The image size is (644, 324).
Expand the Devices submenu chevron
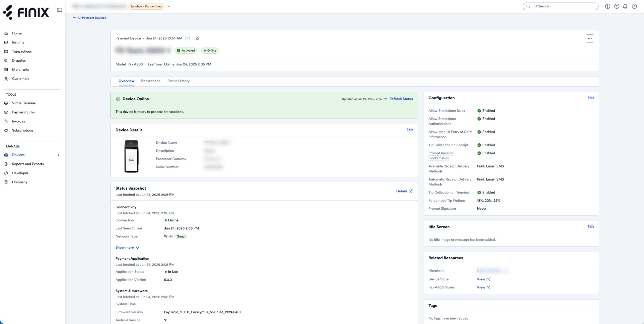[58, 155]
